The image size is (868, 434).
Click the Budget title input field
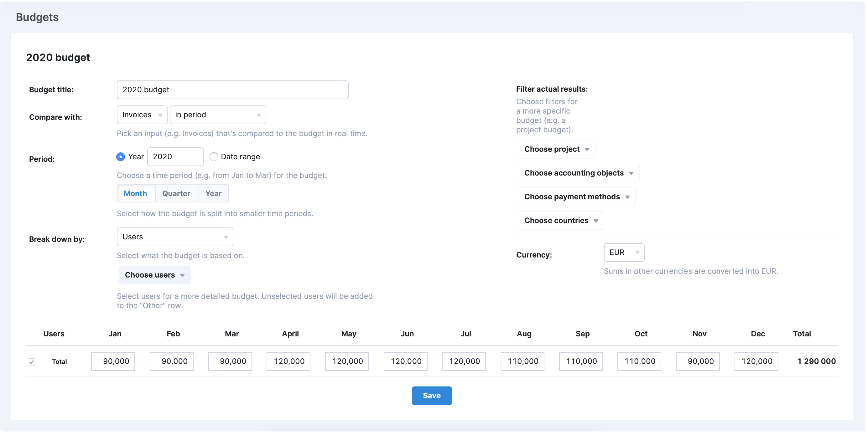coord(232,89)
